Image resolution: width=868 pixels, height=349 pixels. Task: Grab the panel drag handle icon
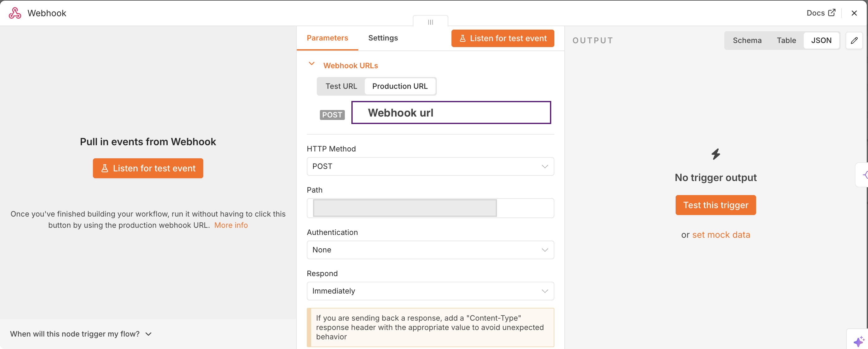tap(430, 22)
